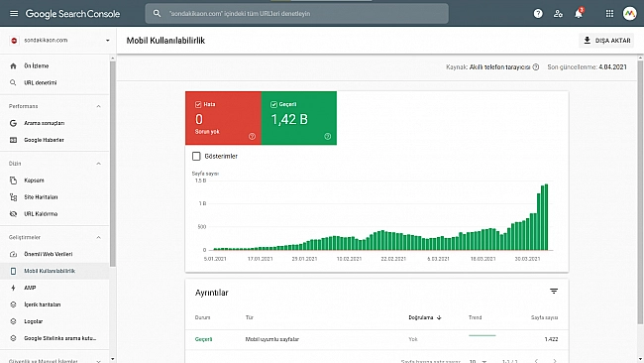Open users and permissions icon
The image size is (644, 363).
558,14
